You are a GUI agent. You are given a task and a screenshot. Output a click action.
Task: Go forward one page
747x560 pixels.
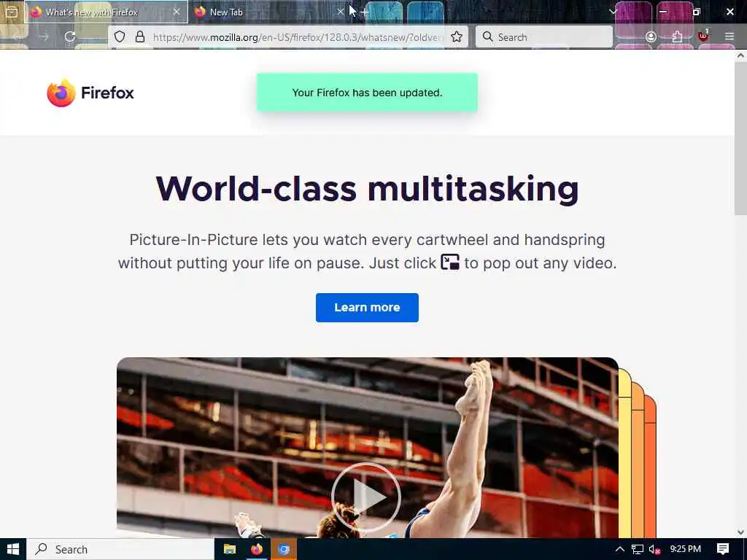pyautogui.click(x=44, y=36)
